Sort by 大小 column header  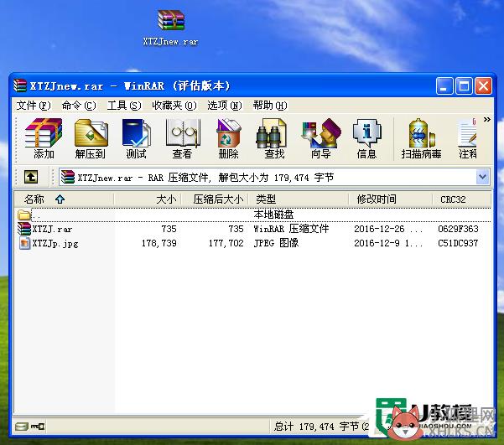tap(148, 199)
